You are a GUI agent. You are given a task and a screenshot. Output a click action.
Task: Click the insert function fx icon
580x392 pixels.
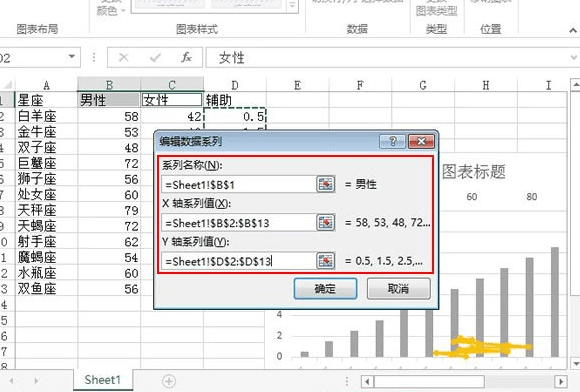coord(186,58)
